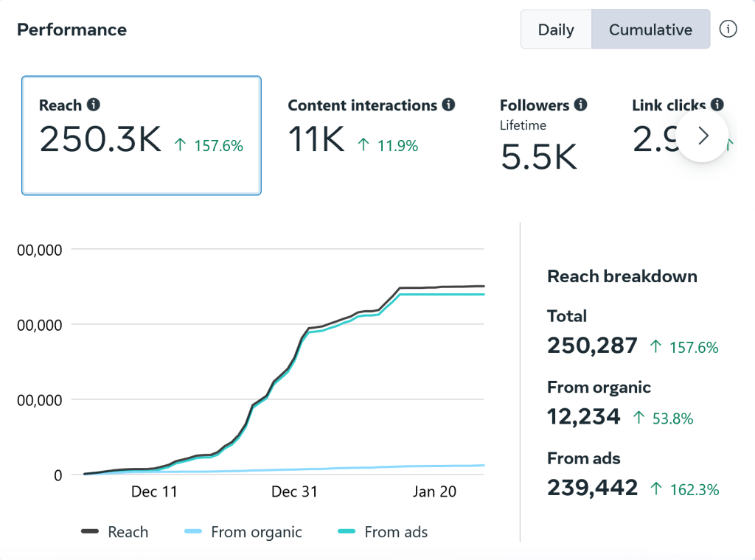Toggle the From ads legend entry
This screenshot has height=560, width=755.
tap(382, 532)
